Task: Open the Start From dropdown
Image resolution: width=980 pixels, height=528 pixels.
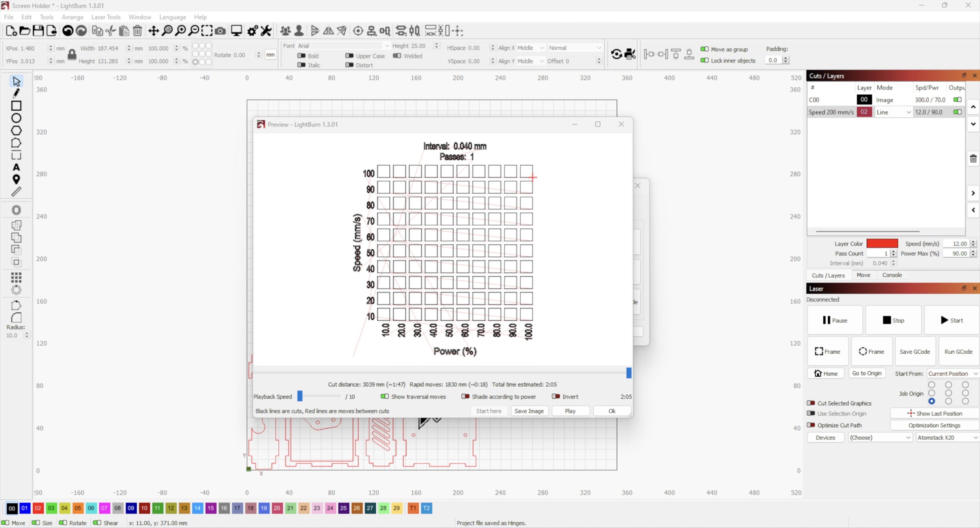Action: pyautogui.click(x=952, y=374)
